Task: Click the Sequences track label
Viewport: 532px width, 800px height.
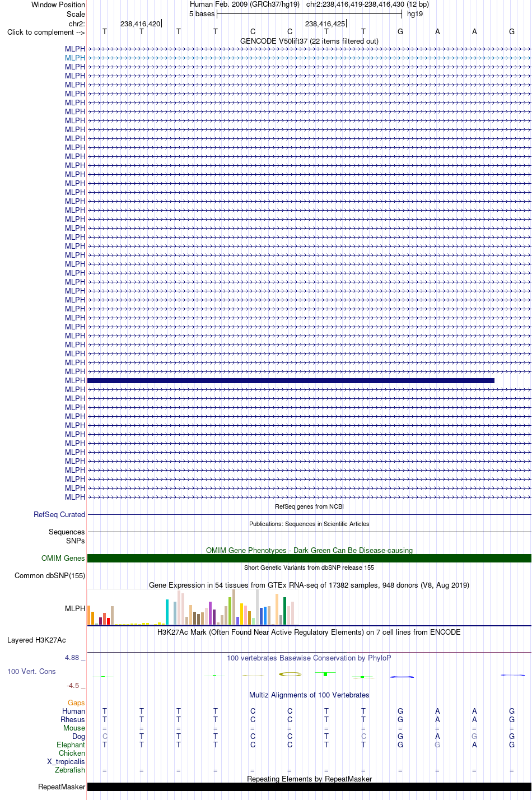Action: click(67, 532)
